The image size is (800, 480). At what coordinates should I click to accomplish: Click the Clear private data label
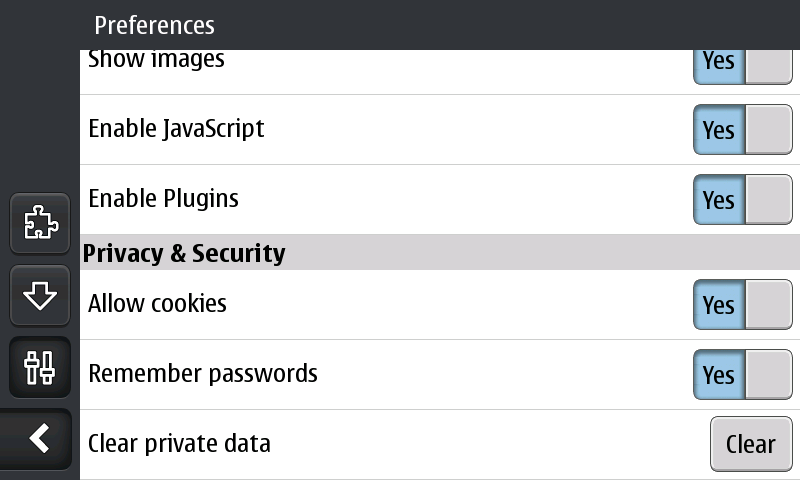(179, 443)
